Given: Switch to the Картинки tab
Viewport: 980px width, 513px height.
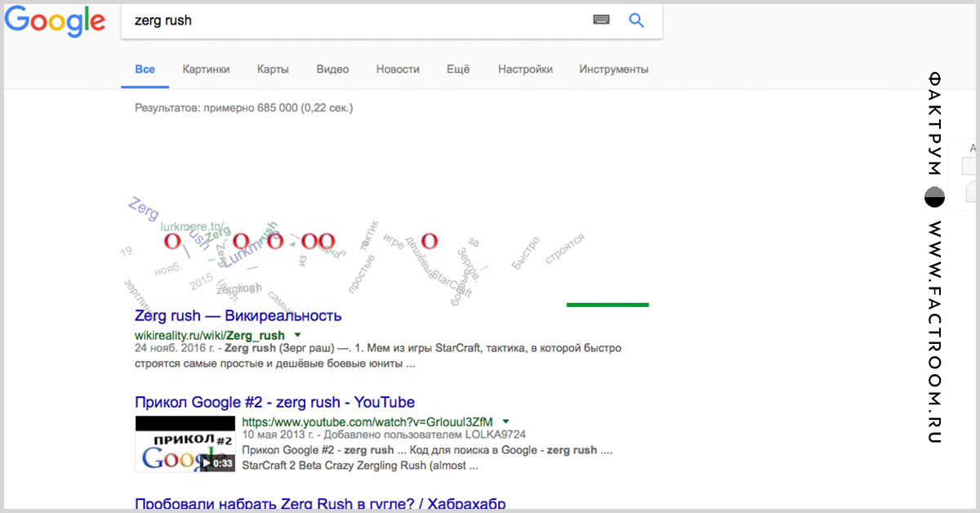Looking at the screenshot, I should (206, 69).
